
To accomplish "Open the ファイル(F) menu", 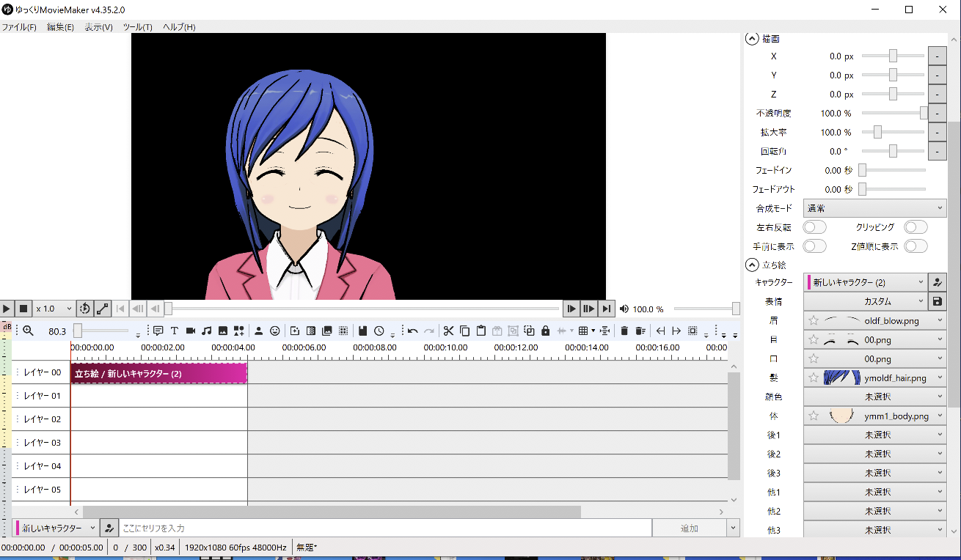I will click(x=19, y=27).
